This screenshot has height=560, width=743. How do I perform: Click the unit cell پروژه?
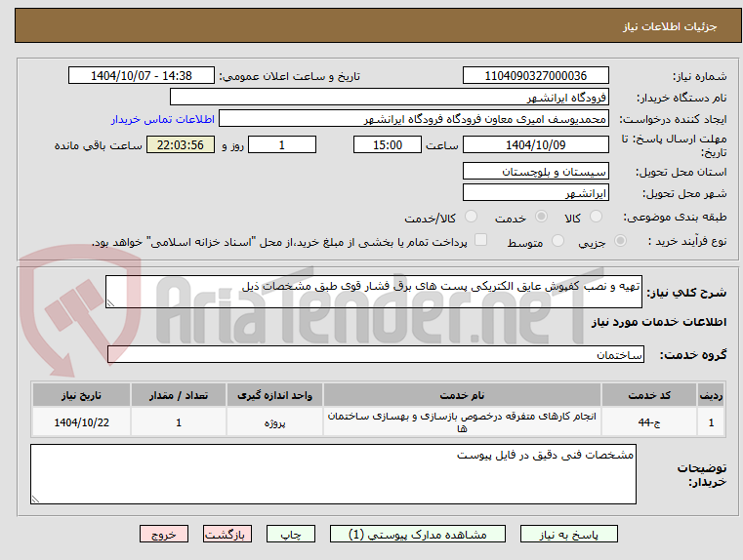(274, 422)
